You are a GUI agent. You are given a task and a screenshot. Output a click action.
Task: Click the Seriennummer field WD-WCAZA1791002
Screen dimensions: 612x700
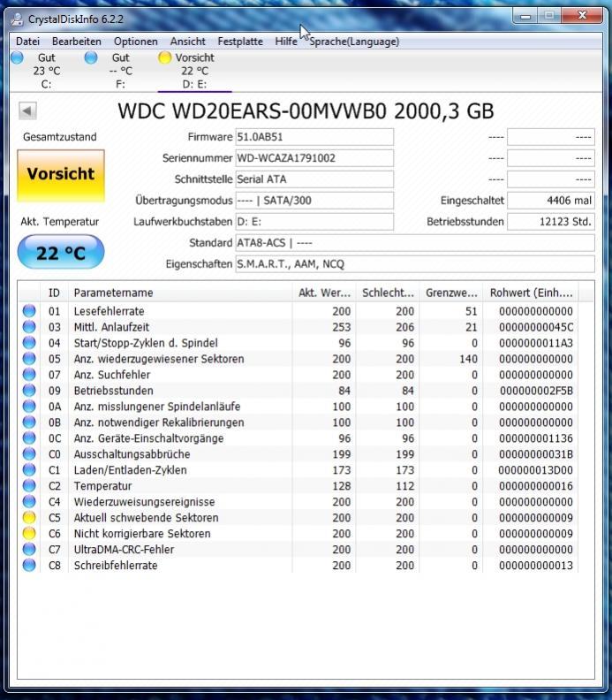click(314, 158)
